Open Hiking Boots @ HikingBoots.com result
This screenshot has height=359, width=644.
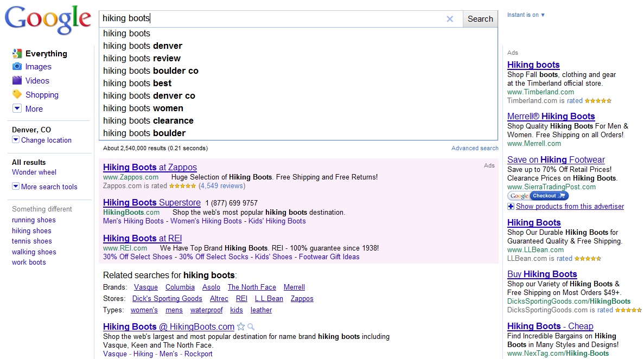tap(169, 326)
